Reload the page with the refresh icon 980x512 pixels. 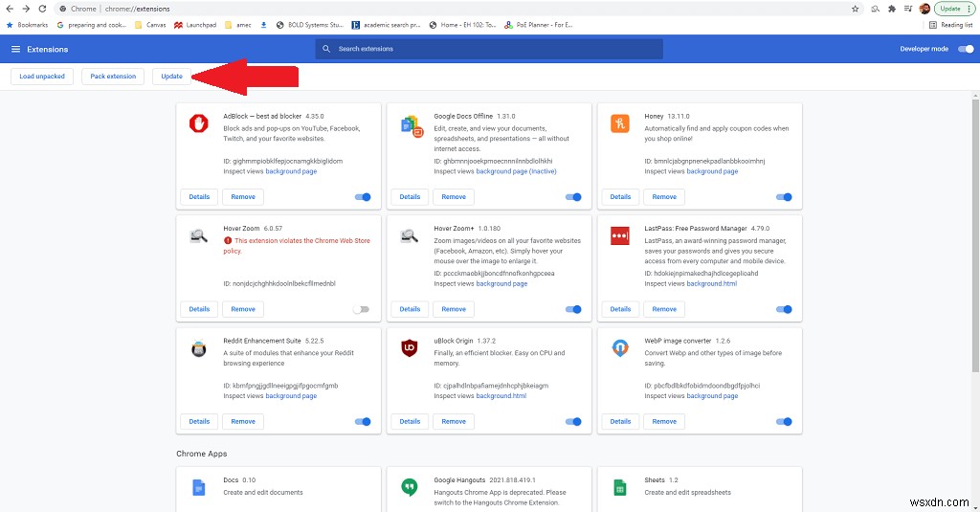click(x=42, y=9)
